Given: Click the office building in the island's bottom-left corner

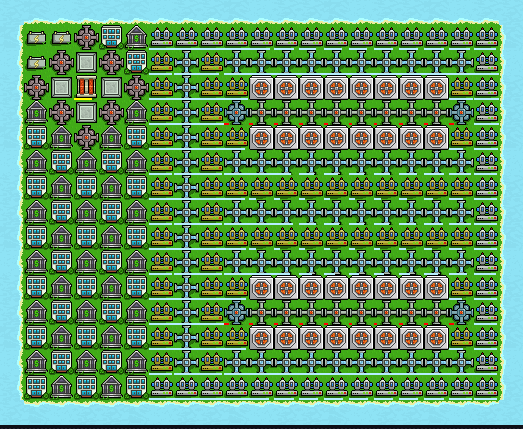Looking at the screenshot, I should tap(36, 387).
